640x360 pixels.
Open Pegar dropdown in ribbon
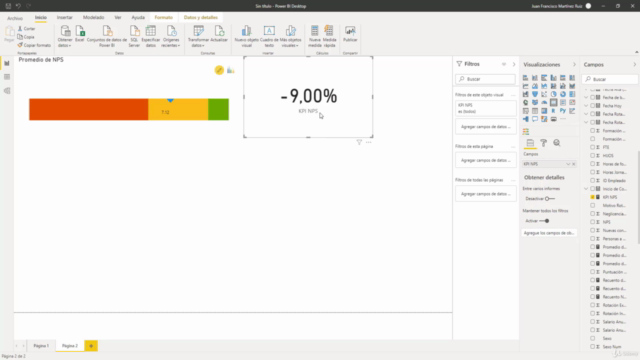pos(9,34)
